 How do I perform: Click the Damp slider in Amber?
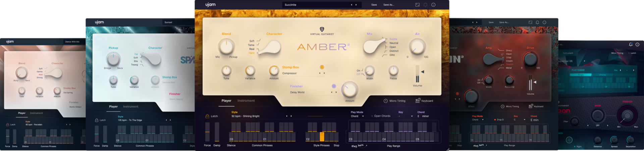(x=217, y=132)
